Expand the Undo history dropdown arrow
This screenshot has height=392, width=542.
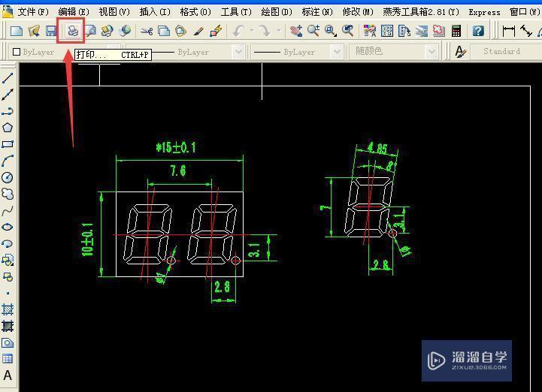pyautogui.click(x=252, y=31)
